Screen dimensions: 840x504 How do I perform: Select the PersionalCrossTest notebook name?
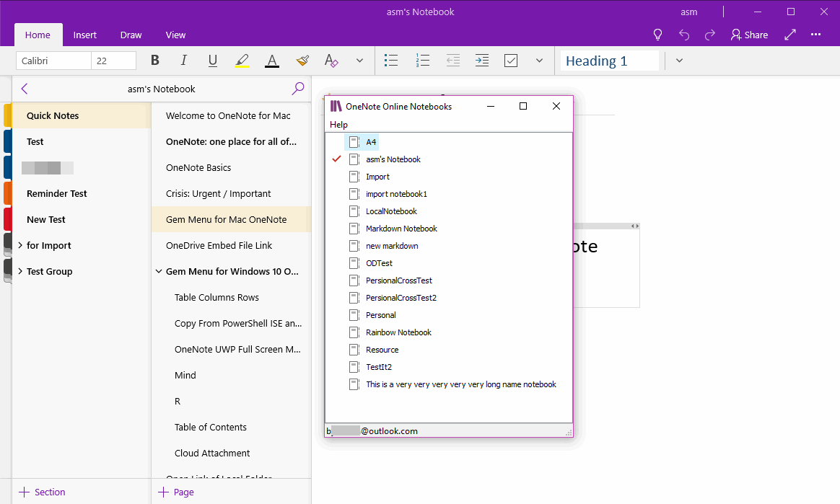[399, 280]
